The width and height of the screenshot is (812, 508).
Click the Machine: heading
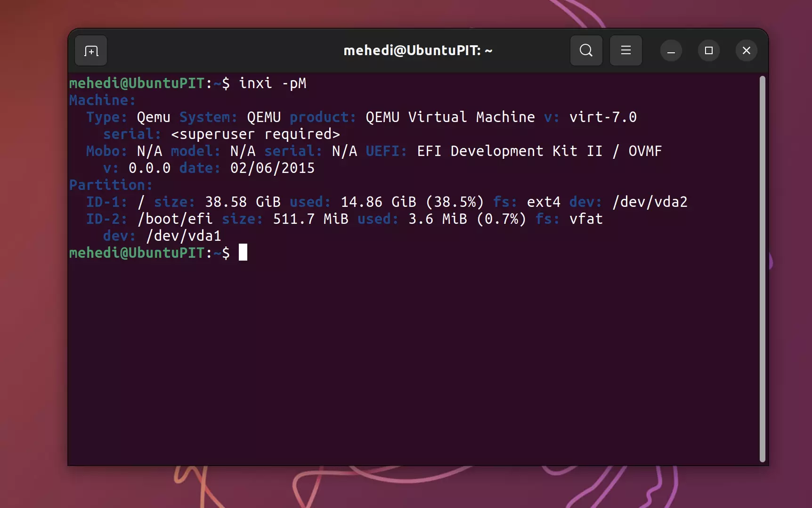102,100
